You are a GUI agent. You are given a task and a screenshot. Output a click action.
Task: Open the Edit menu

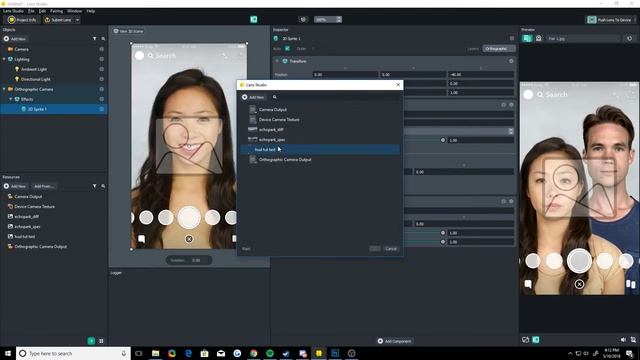click(x=42, y=11)
